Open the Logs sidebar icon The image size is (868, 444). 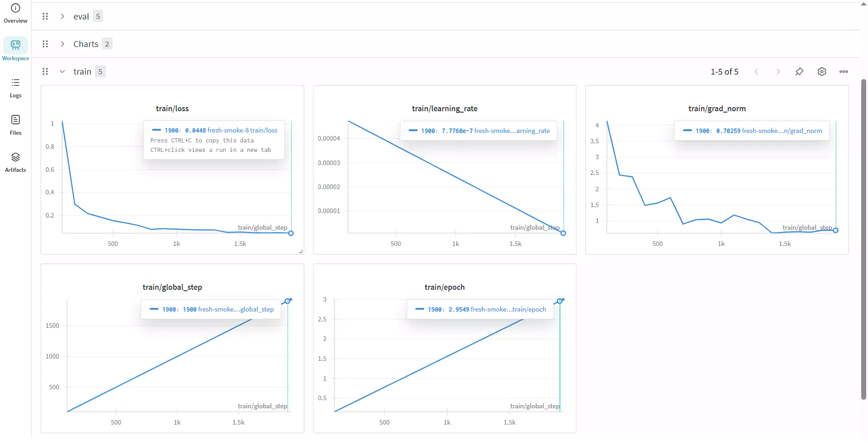click(x=15, y=88)
